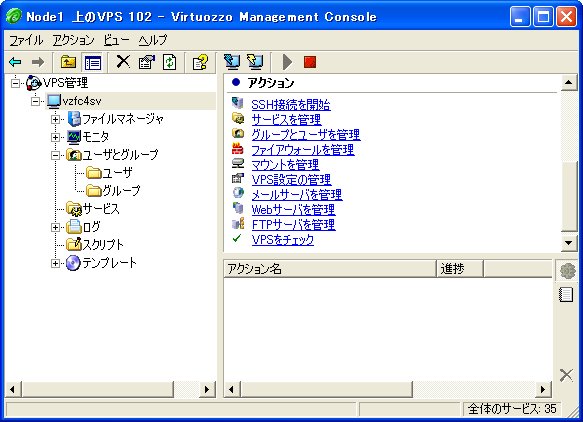583x422 pixels.
Task: Click the SSH connection icon beside SSH接続を開始
Action: coord(238,103)
